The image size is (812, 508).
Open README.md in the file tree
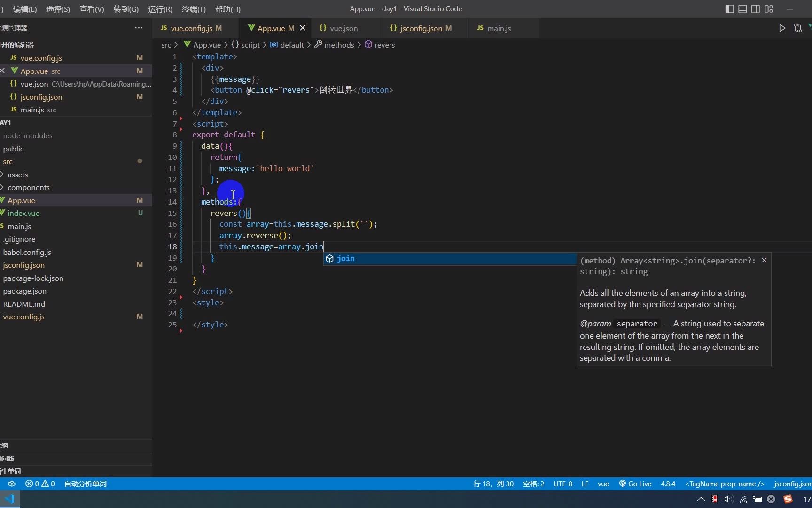coord(76,304)
